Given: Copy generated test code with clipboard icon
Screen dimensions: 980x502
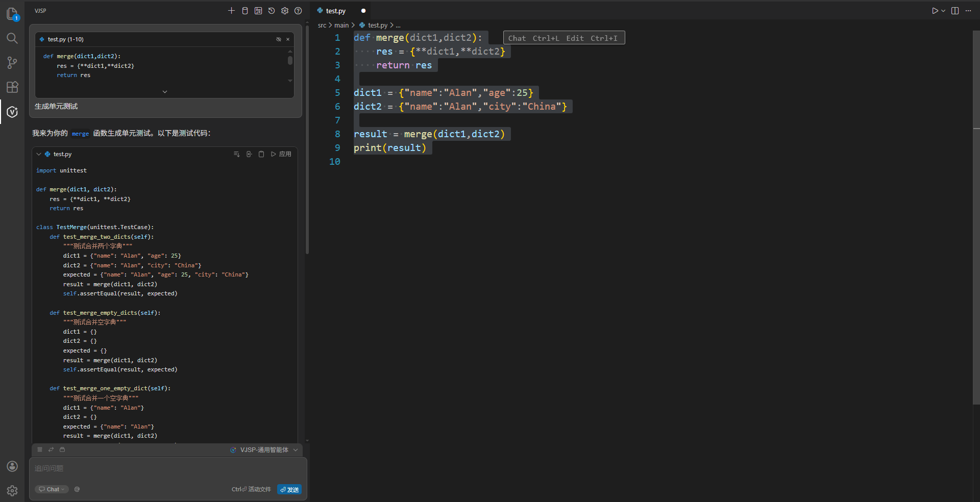Looking at the screenshot, I should pos(261,154).
